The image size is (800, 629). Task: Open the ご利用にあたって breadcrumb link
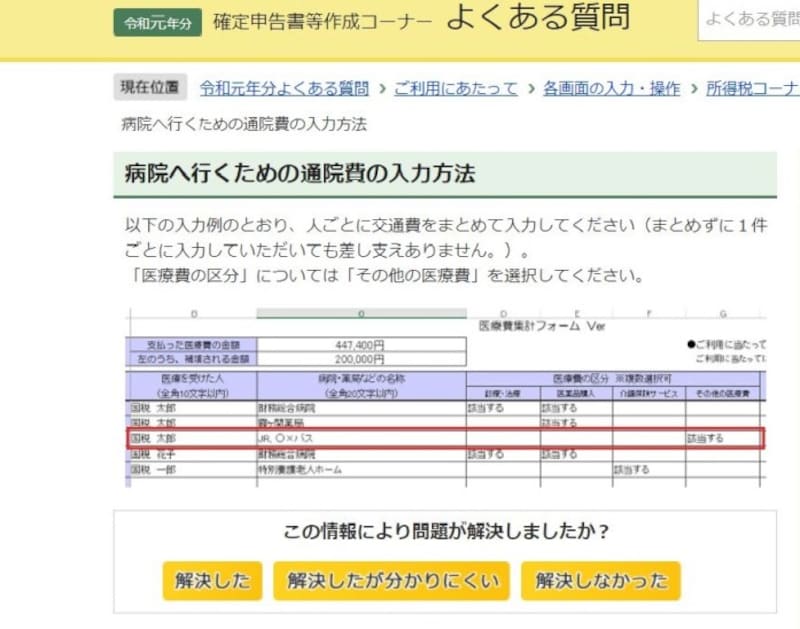coord(456,88)
